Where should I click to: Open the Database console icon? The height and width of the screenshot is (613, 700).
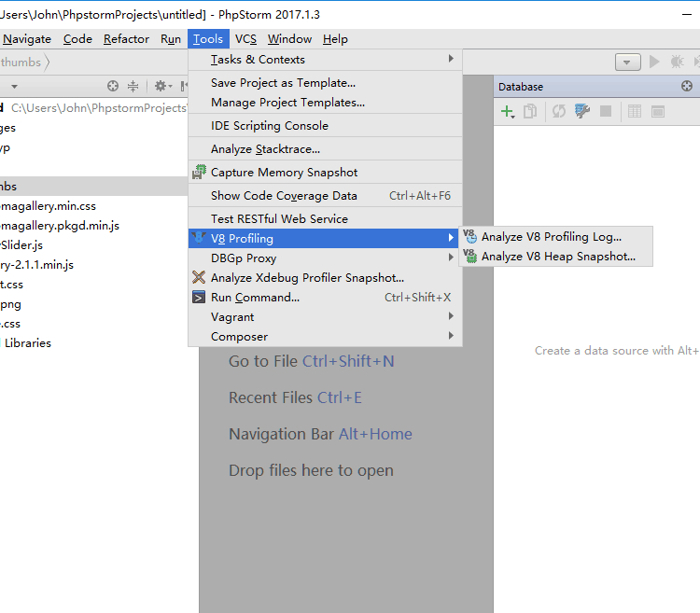pos(658,112)
